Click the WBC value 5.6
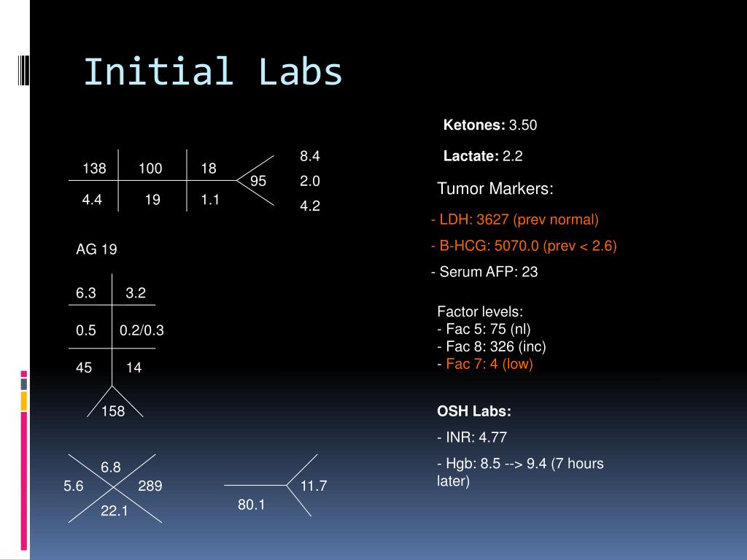This screenshot has width=747, height=560. click(x=74, y=486)
